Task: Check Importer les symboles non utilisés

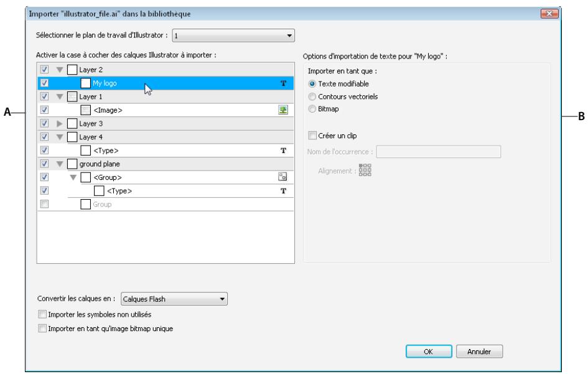Action: pos(42,314)
